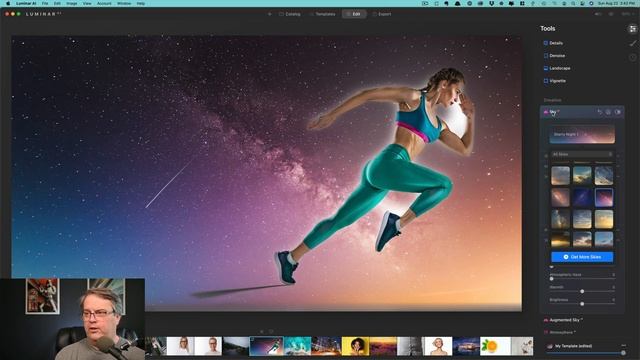Click the before/after compare icon in top toolbar
The height and width of the screenshot is (360, 640).
598,14
